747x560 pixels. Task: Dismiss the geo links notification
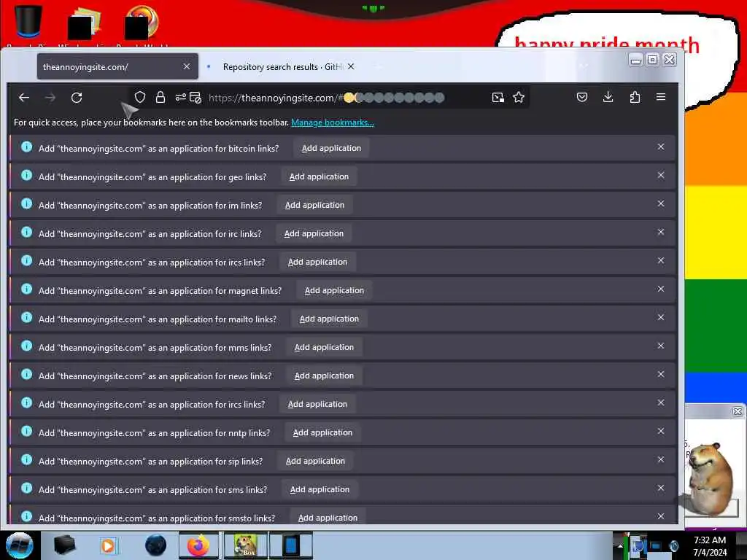click(x=661, y=175)
